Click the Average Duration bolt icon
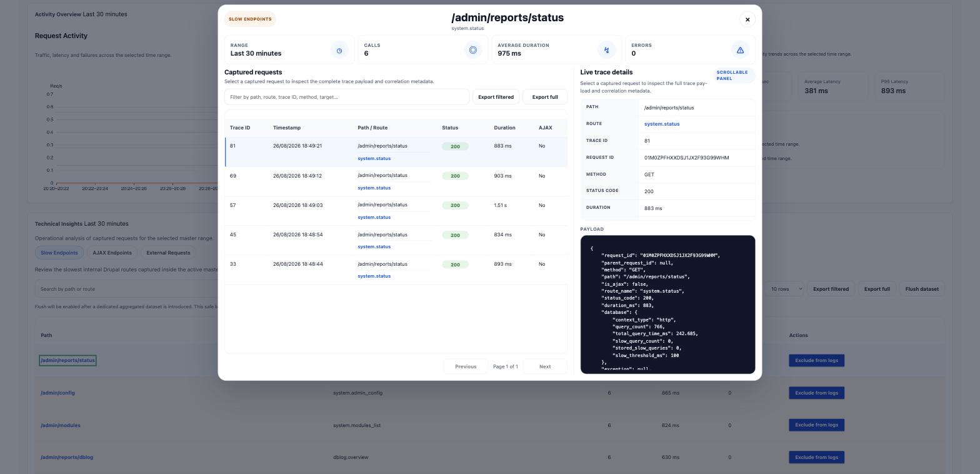980x474 pixels. click(x=606, y=50)
